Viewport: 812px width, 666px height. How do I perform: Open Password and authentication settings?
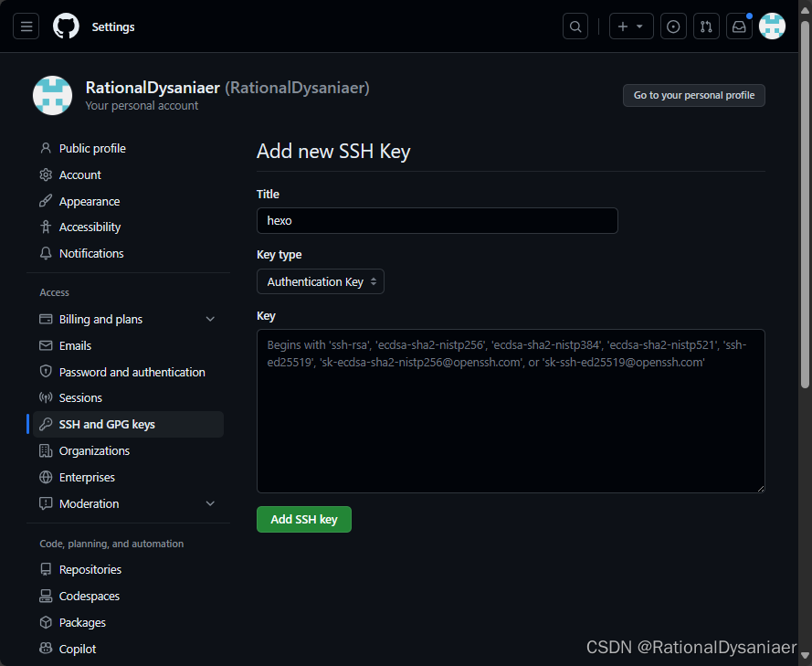[x=127, y=372]
